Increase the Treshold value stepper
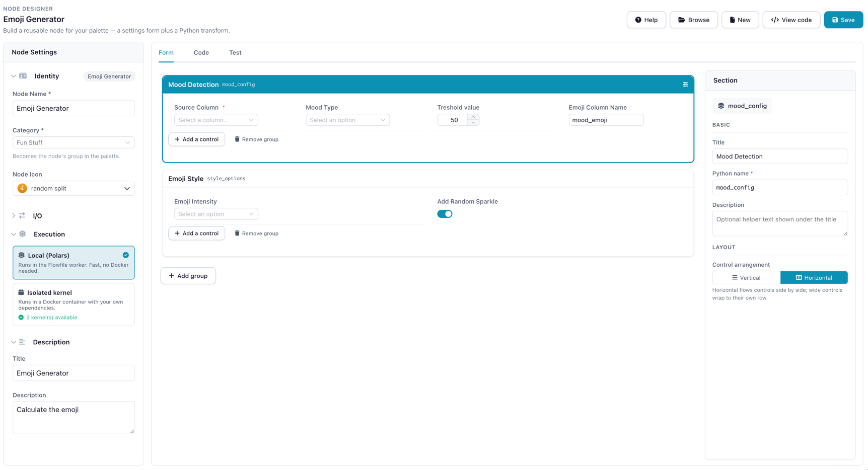This screenshot has width=868, height=470. [473, 117]
